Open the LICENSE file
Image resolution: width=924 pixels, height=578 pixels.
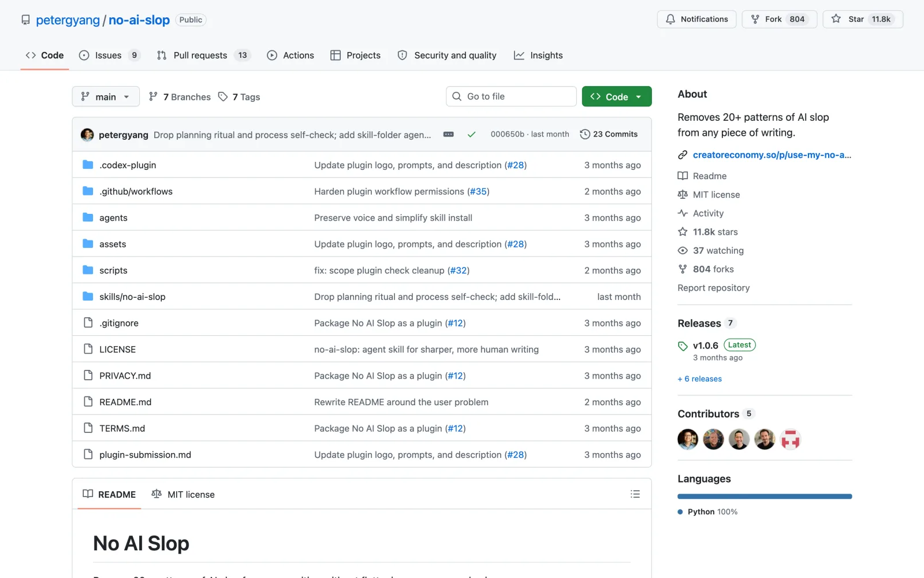coord(117,349)
